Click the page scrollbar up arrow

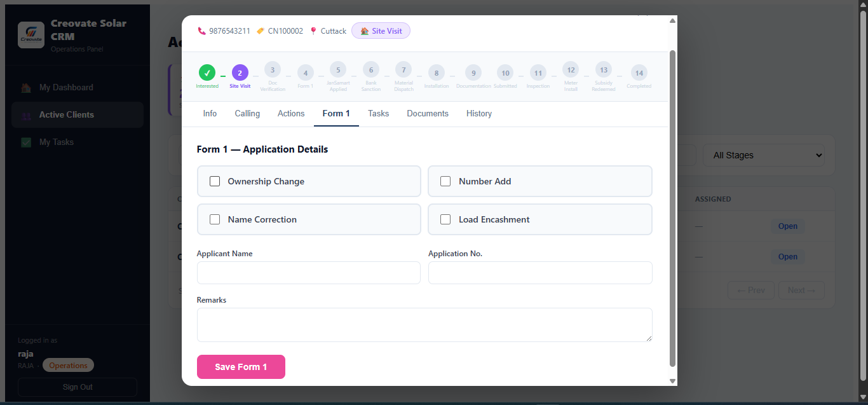(862, 4)
